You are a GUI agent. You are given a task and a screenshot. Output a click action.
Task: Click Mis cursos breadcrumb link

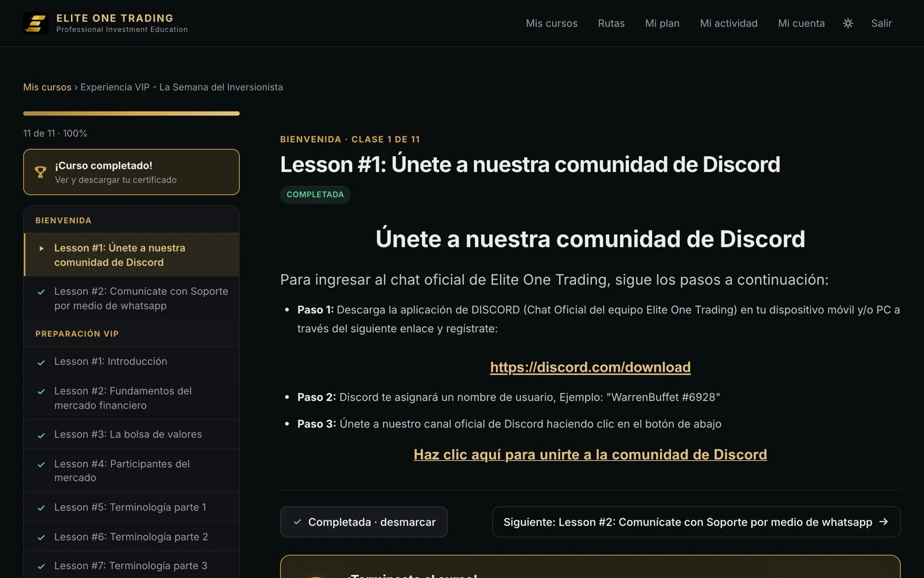(47, 87)
